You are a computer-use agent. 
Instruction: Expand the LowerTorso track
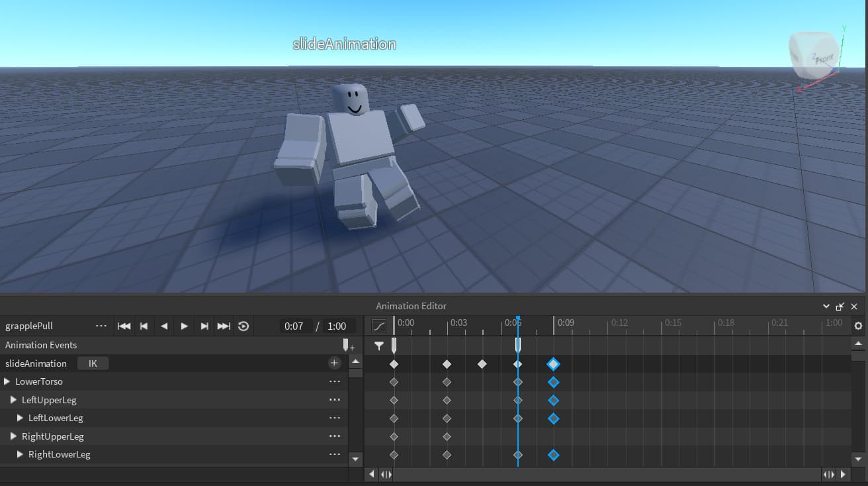click(7, 381)
